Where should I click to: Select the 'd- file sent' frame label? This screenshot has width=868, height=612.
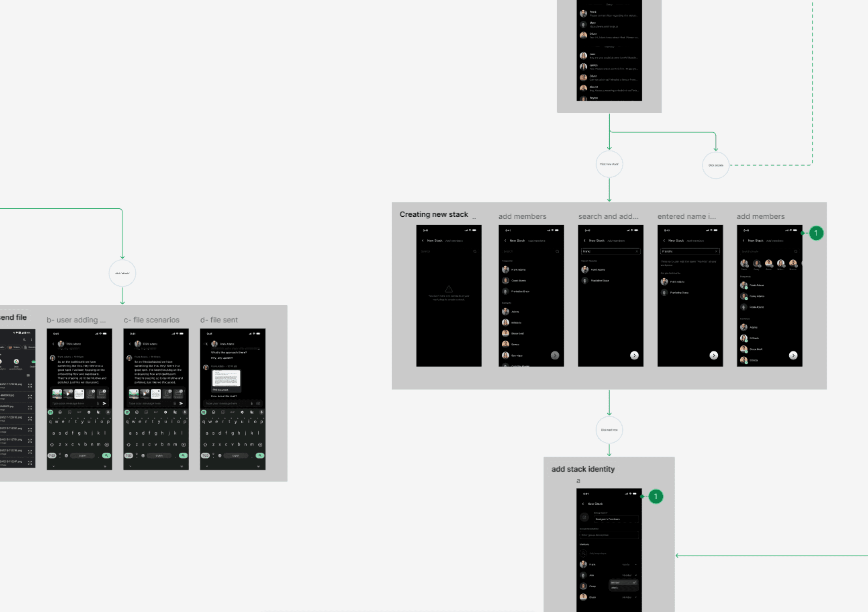[x=219, y=320]
